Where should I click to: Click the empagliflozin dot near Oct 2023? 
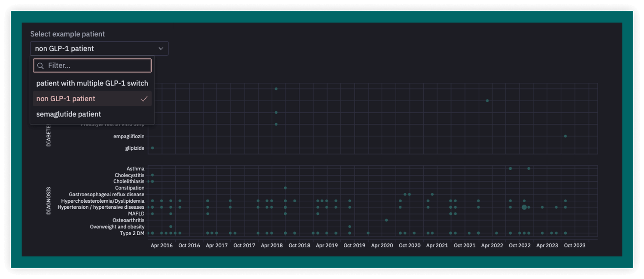point(565,136)
